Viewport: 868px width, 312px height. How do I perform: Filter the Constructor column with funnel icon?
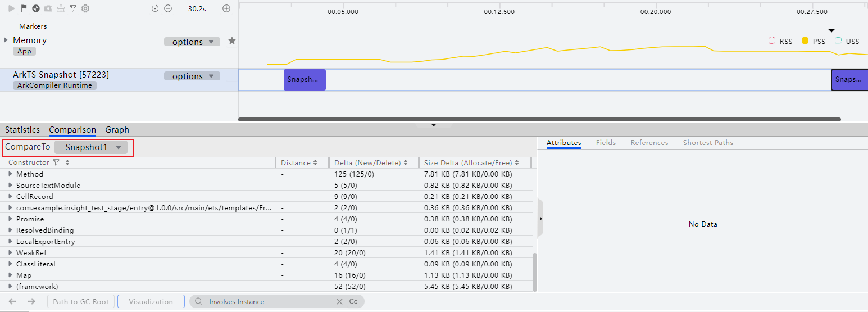coord(56,162)
